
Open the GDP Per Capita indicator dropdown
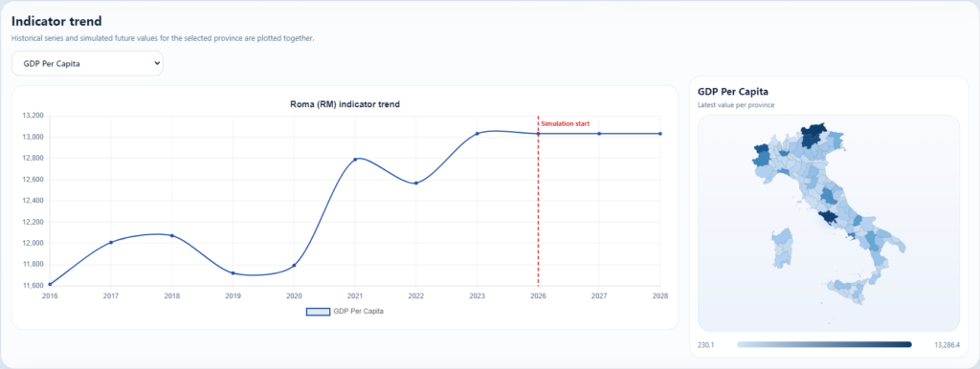(x=87, y=64)
